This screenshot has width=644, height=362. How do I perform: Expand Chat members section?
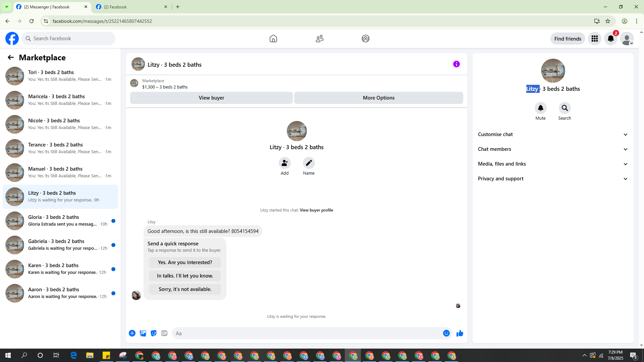(552, 149)
